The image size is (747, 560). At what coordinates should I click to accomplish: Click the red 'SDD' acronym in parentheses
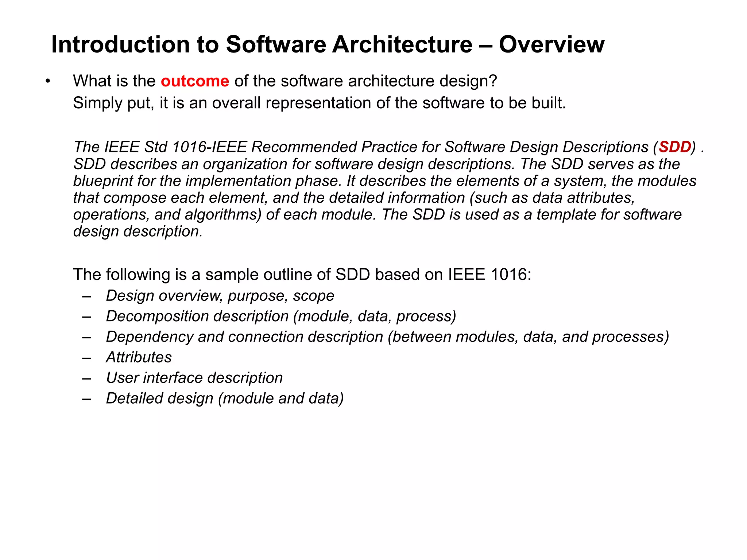[x=675, y=147]
